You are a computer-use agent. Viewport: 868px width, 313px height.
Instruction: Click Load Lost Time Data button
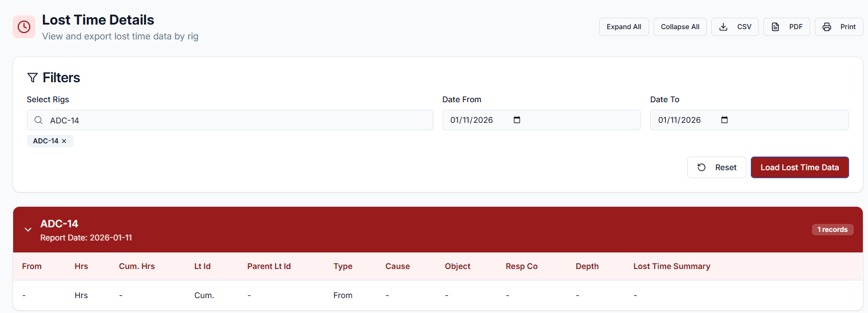(x=799, y=167)
